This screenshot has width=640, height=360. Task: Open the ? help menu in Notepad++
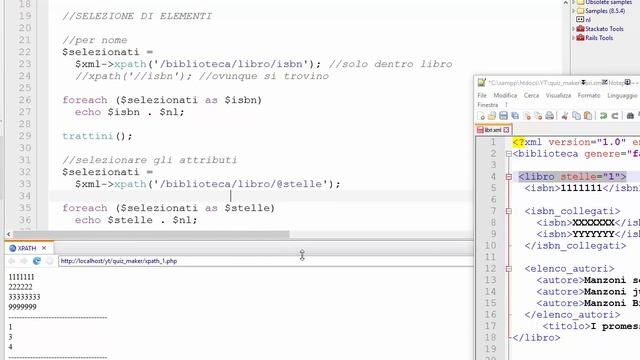506,104
